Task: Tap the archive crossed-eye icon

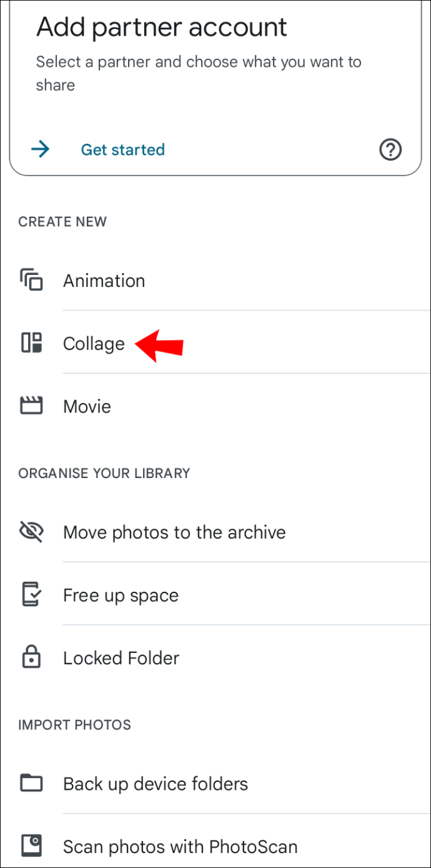Action: click(31, 532)
